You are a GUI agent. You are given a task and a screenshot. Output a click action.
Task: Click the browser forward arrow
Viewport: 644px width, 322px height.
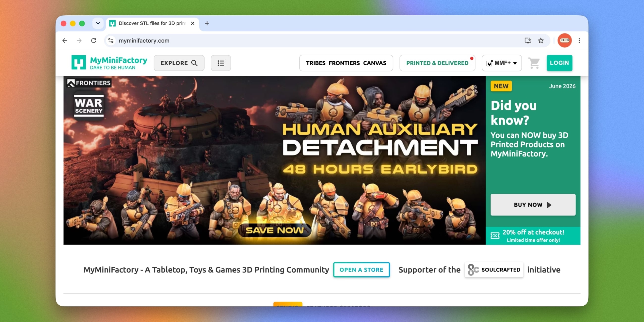pyautogui.click(x=79, y=41)
